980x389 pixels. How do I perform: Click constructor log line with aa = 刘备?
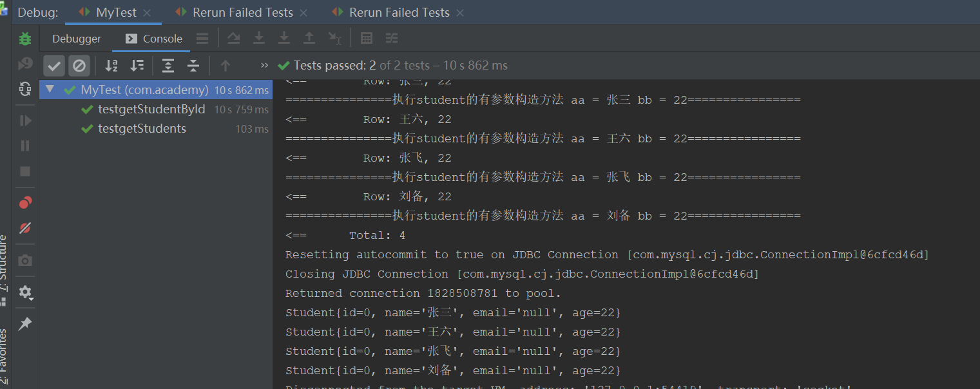click(x=543, y=215)
